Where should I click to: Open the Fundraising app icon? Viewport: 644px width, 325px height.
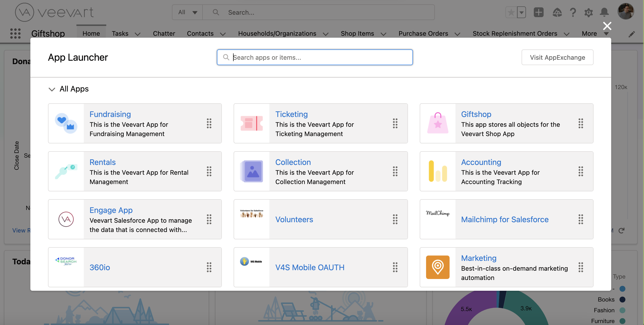tap(66, 123)
